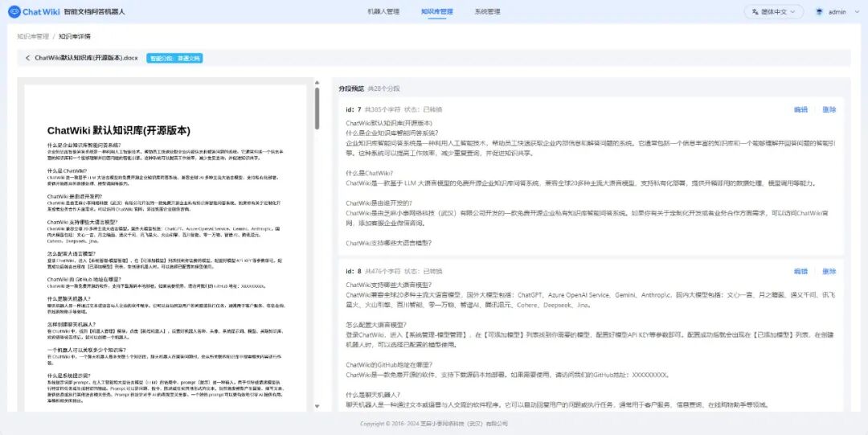The height and width of the screenshot is (435, 868).
Task: Click the copyright footer text
Action: pyautogui.click(x=434, y=424)
